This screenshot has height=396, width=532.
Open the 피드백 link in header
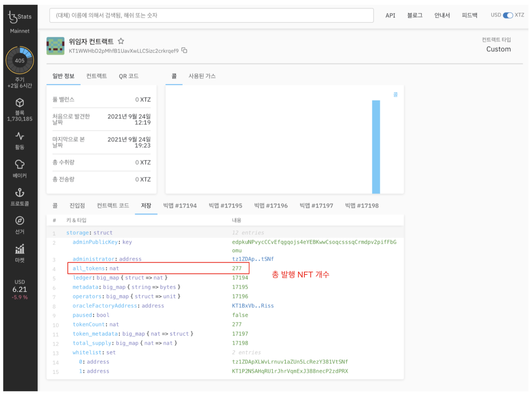coord(470,15)
